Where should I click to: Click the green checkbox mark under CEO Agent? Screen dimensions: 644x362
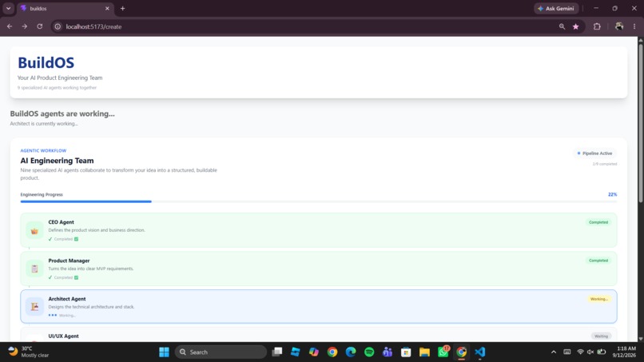[77, 239]
